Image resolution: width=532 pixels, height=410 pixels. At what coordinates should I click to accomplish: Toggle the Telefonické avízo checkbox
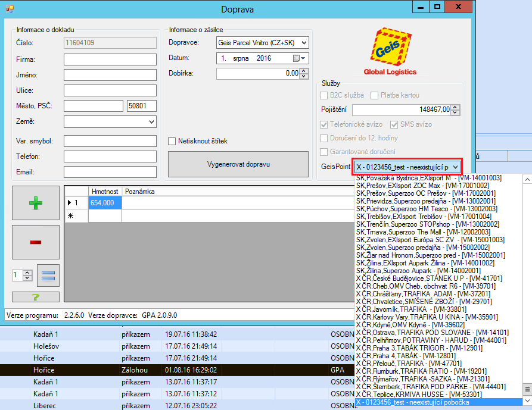tap(324, 125)
